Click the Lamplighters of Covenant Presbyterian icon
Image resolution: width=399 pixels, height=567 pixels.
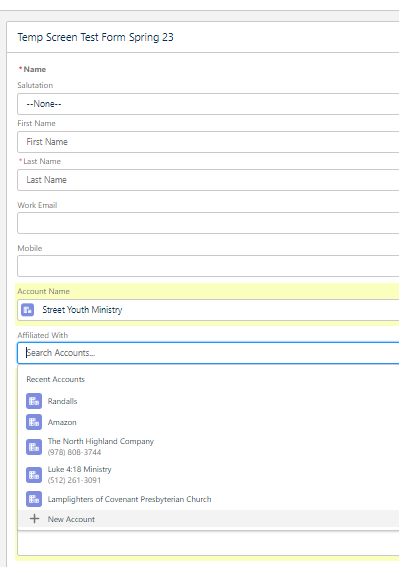(x=34, y=499)
